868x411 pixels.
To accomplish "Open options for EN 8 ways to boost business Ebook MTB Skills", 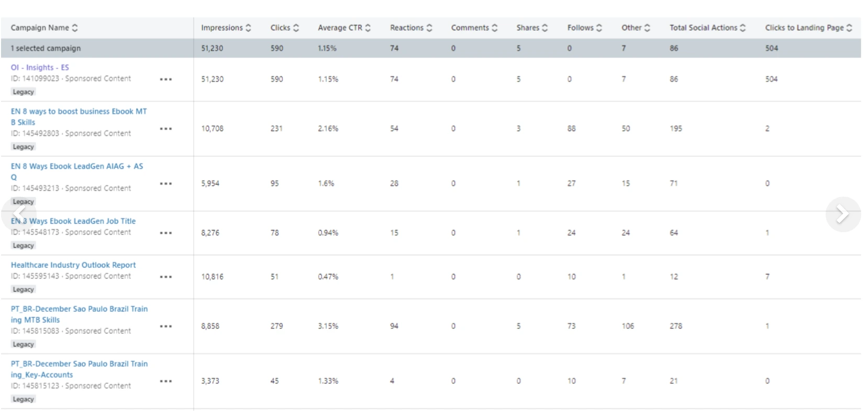I will click(x=166, y=129).
